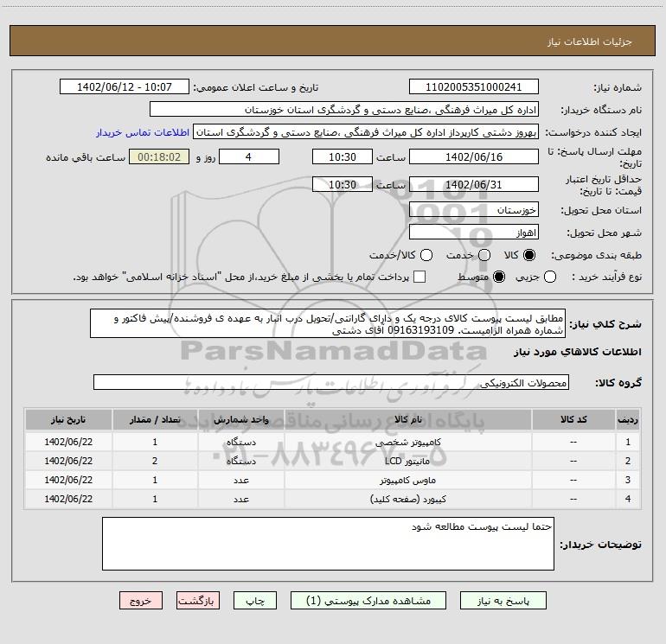
Task: Choose the متوسط purchase type option
Action: pos(499,277)
